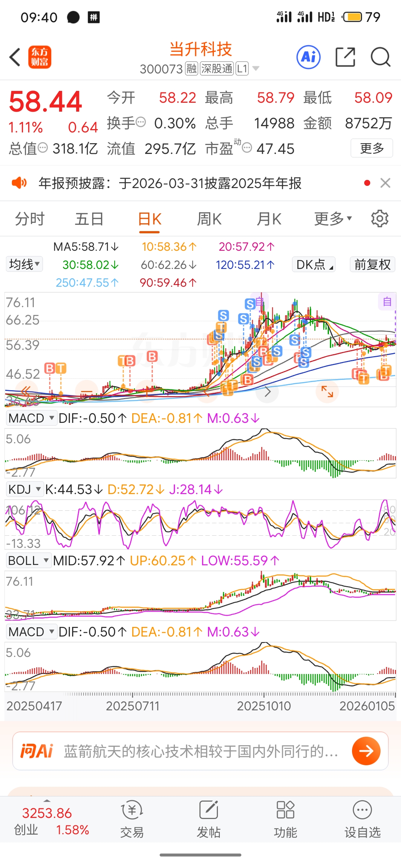Open the BOLL indicator dropdown
Viewport: 401px width, 868px height.
coord(29,560)
